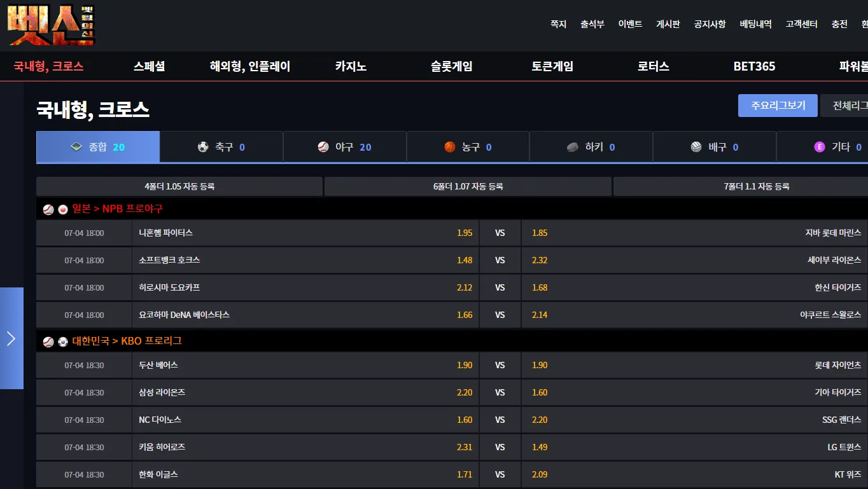Click the 4폴더 1.05 자동 등록 button
868x489 pixels.
pyautogui.click(x=179, y=186)
